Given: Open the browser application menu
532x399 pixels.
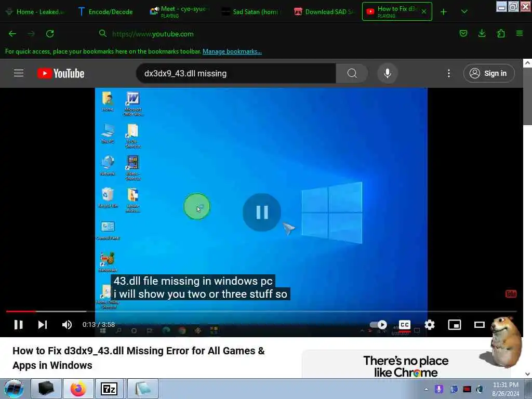Looking at the screenshot, I should (x=520, y=33).
